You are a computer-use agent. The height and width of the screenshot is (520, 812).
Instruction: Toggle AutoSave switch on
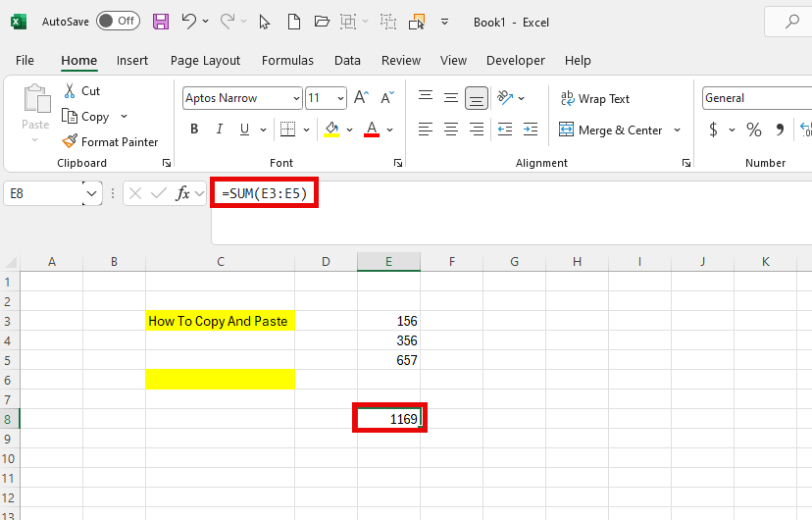pyautogui.click(x=118, y=21)
